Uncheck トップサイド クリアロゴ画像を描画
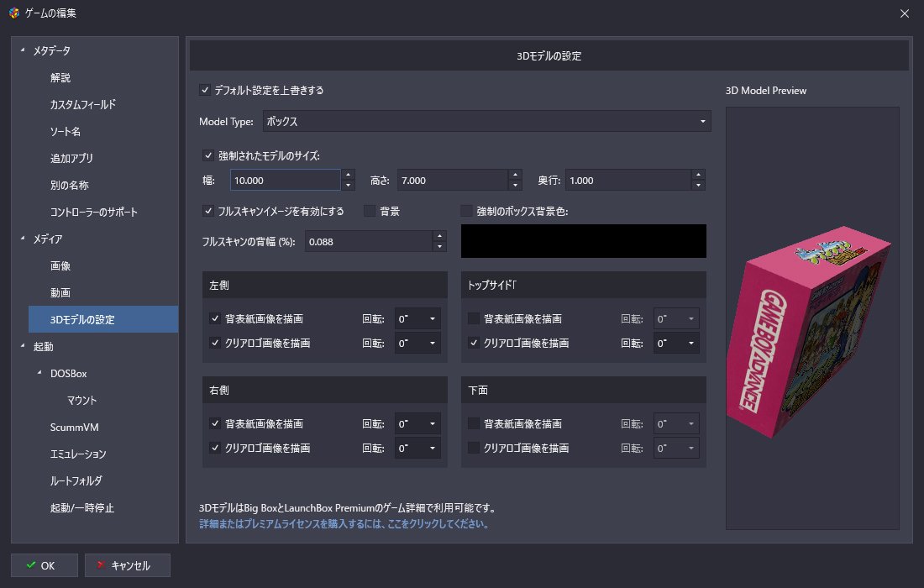 coord(474,343)
